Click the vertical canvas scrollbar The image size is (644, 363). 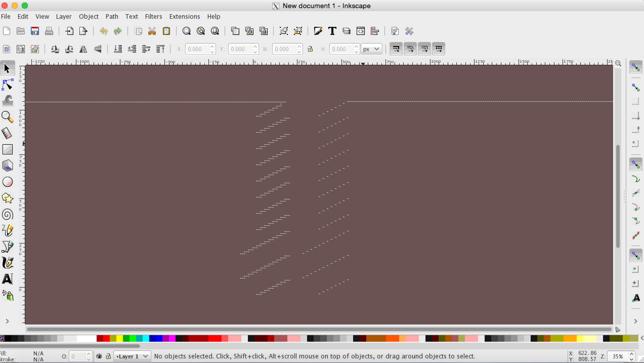click(618, 196)
